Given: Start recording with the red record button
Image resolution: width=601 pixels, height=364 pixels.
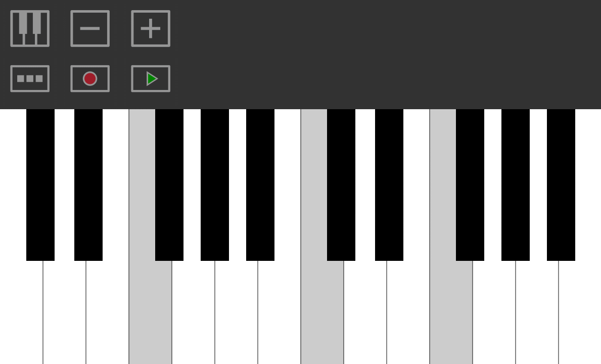Looking at the screenshot, I should [90, 78].
